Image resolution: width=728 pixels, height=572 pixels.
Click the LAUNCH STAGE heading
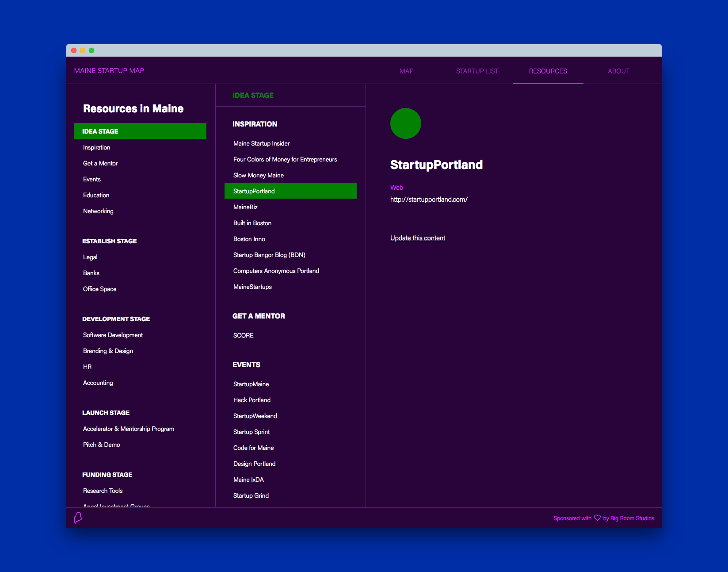[x=106, y=413]
